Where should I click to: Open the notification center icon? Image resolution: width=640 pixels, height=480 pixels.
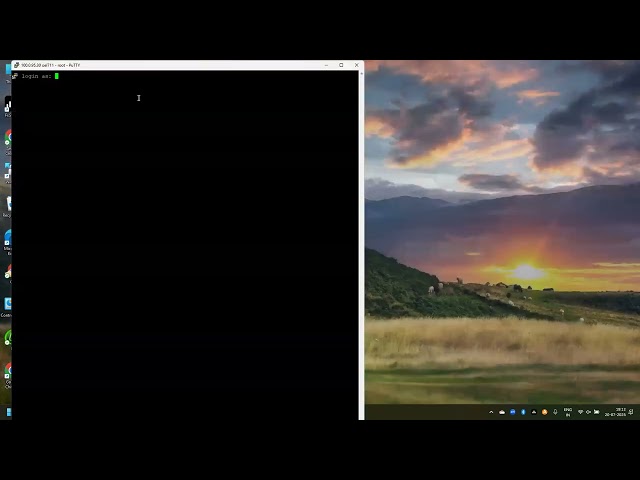(631, 412)
